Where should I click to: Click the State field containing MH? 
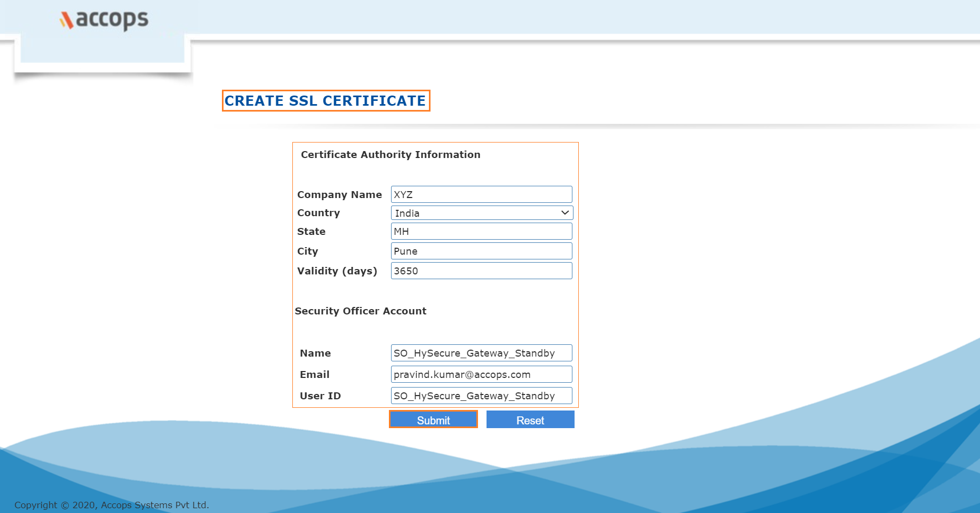(x=481, y=231)
